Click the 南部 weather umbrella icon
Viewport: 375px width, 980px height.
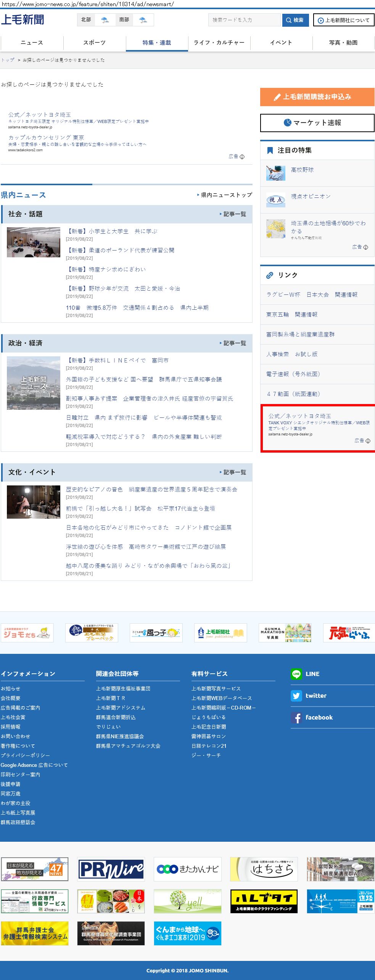(x=143, y=20)
